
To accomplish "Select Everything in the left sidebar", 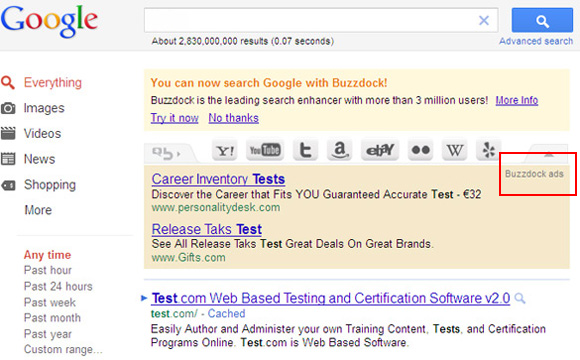I will click(53, 83).
